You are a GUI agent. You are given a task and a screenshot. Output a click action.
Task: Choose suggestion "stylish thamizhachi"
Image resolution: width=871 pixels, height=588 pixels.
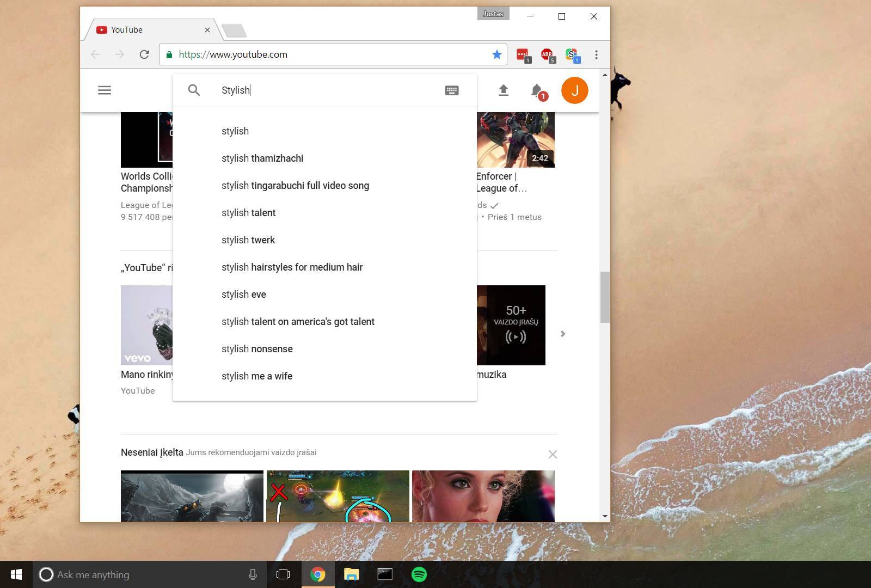324,158
